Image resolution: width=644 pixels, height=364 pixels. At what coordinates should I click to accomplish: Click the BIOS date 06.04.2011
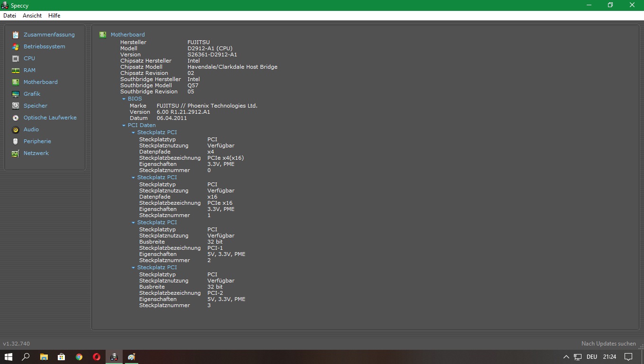click(x=172, y=118)
